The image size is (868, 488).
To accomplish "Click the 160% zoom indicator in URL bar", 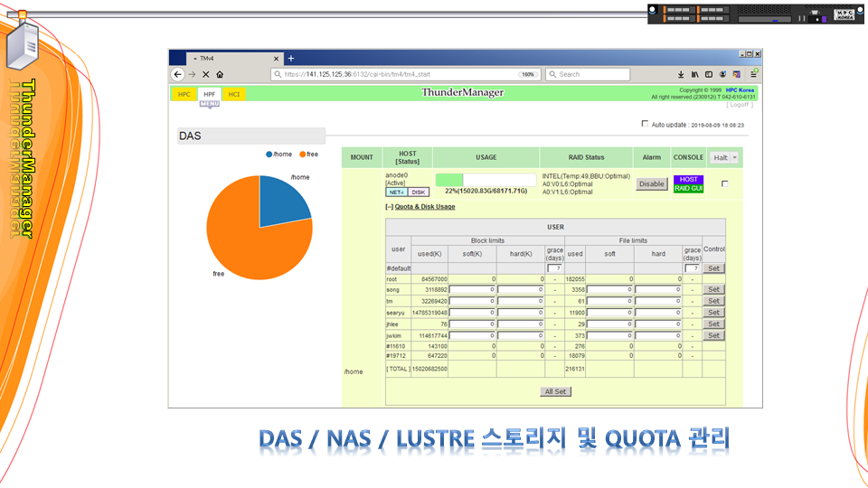I will (528, 74).
